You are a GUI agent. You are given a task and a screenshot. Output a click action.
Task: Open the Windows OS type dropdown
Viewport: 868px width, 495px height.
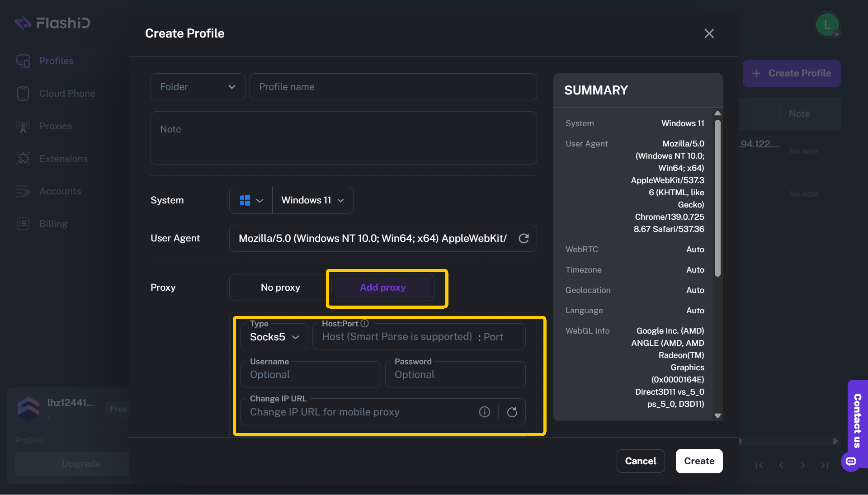pyautogui.click(x=251, y=200)
